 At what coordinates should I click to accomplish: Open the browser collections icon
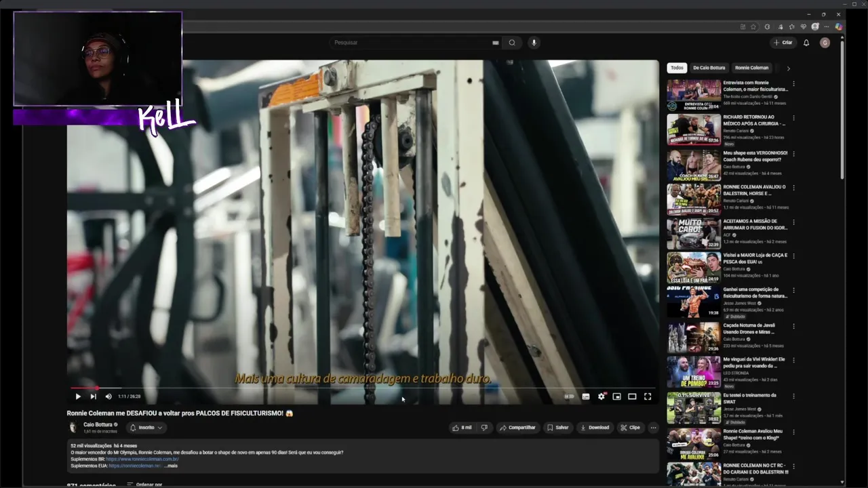[791, 27]
